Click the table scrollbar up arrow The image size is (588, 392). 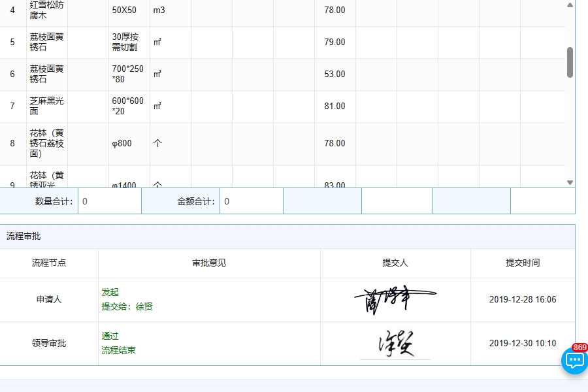tap(570, 5)
